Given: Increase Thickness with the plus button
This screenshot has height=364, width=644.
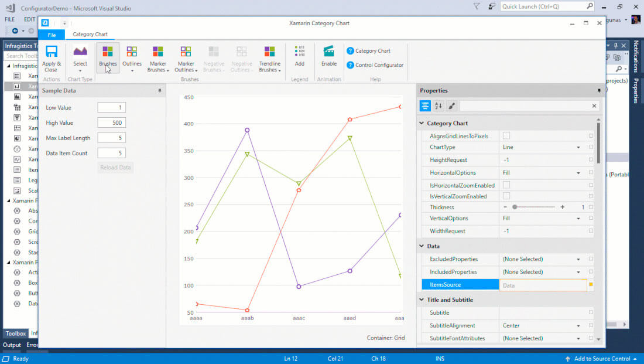Looking at the screenshot, I should pos(562,207).
